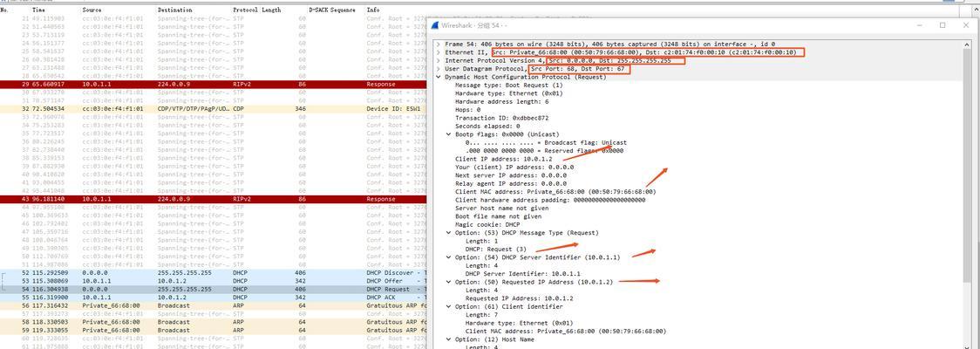This screenshot has width=980, height=349.
Task: Click the No. column header
Action: point(5,10)
